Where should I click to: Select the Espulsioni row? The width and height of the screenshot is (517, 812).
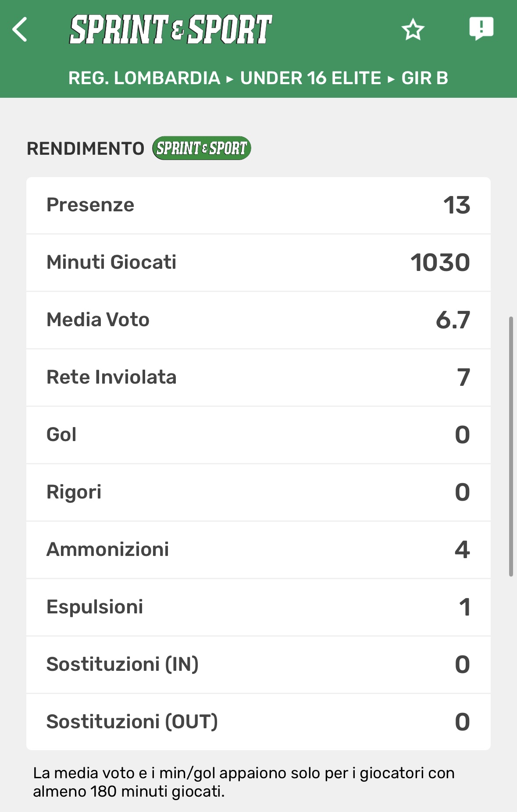point(258,607)
